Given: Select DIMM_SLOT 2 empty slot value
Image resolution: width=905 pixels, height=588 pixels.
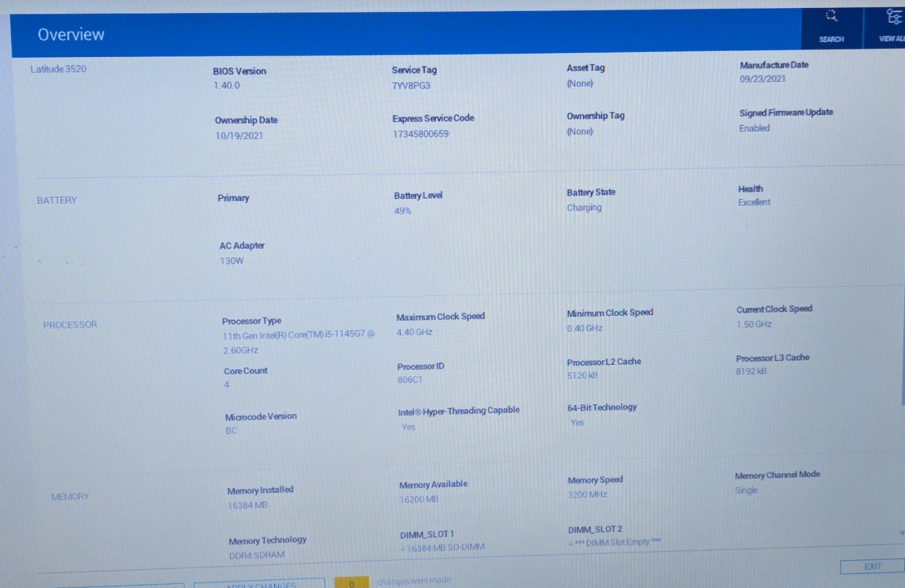Looking at the screenshot, I should 615,543.
